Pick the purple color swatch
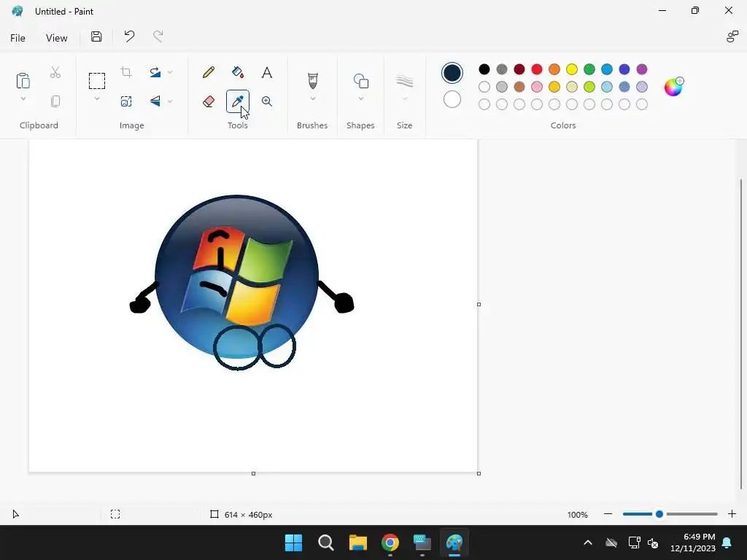This screenshot has width=747, height=560. pyautogui.click(x=642, y=69)
